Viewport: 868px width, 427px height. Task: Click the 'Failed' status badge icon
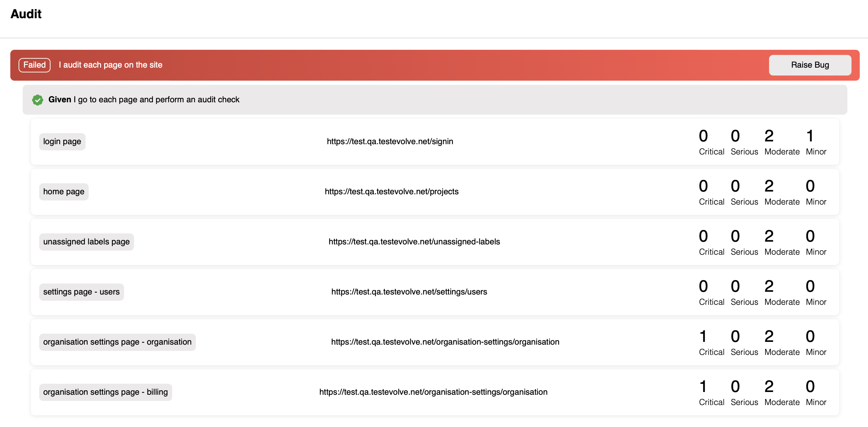tap(34, 65)
